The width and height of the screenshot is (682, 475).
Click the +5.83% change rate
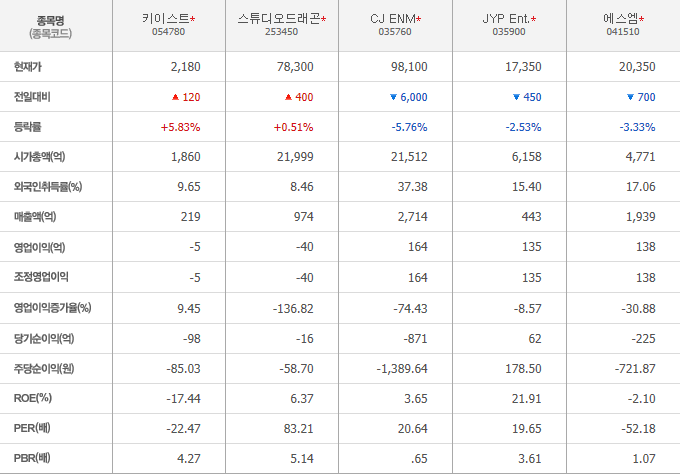(x=181, y=127)
